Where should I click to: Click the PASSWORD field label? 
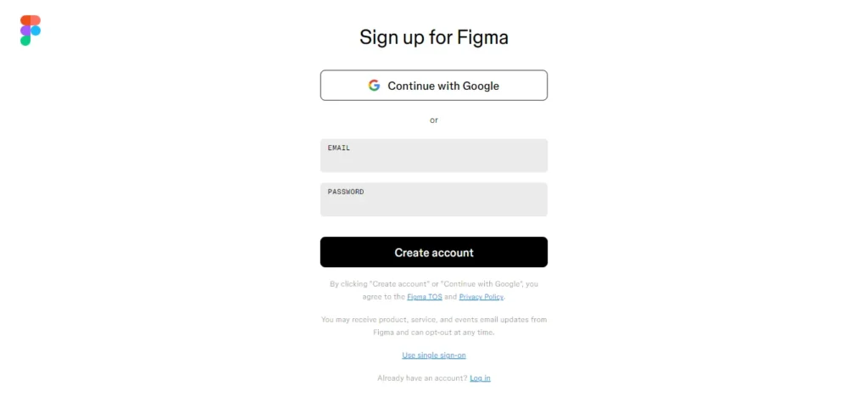[x=346, y=192]
